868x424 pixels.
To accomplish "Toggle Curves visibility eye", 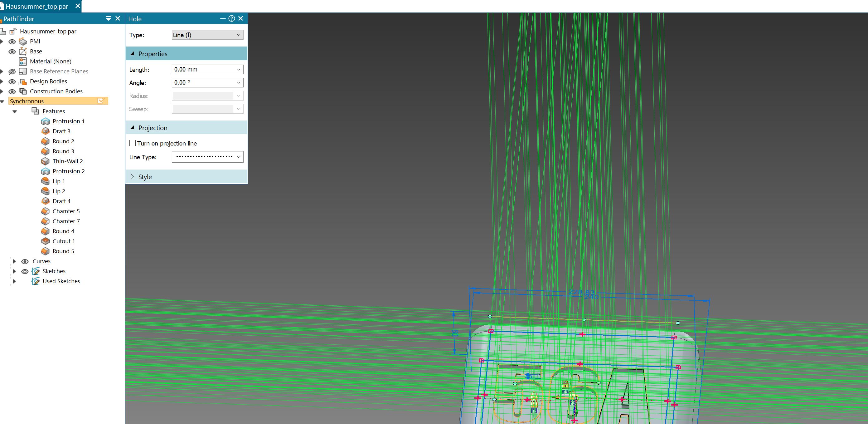I will coord(25,261).
